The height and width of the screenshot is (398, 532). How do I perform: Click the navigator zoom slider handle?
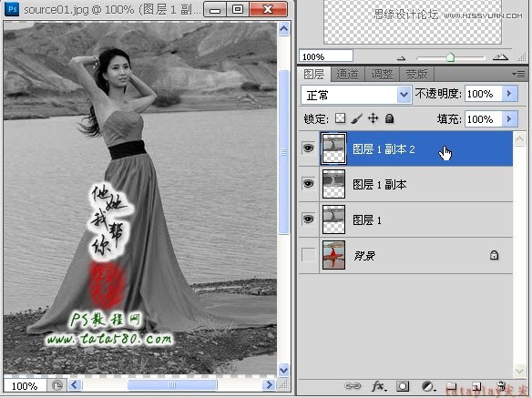click(x=450, y=57)
